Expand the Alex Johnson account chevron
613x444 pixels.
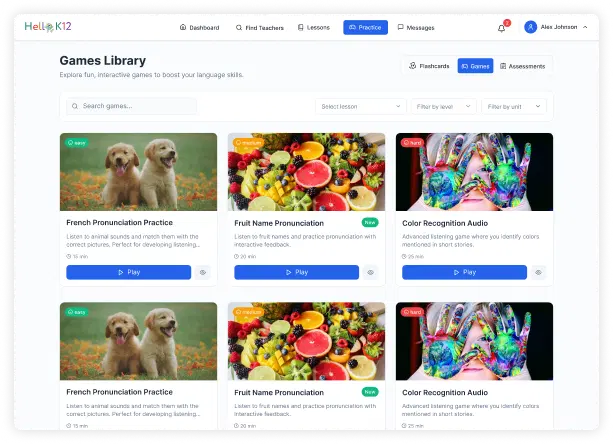(x=585, y=27)
